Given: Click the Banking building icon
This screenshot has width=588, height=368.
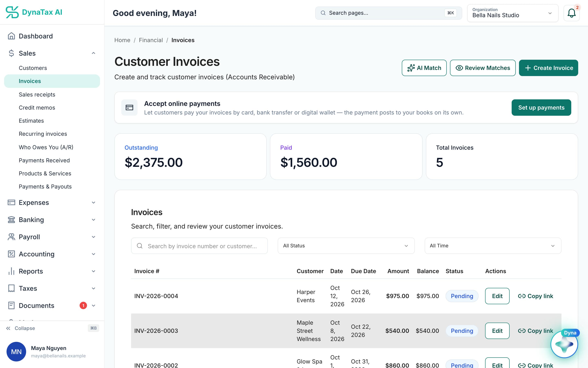Looking at the screenshot, I should click(x=11, y=220).
